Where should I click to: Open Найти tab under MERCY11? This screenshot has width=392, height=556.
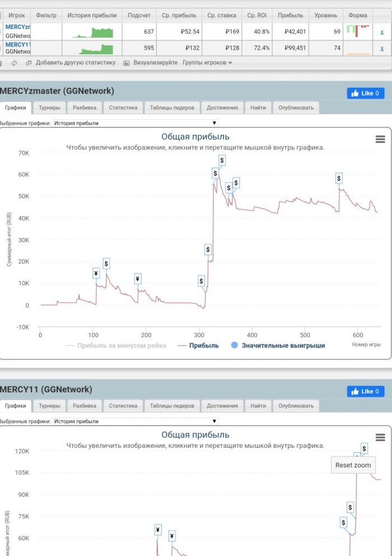pos(258,406)
